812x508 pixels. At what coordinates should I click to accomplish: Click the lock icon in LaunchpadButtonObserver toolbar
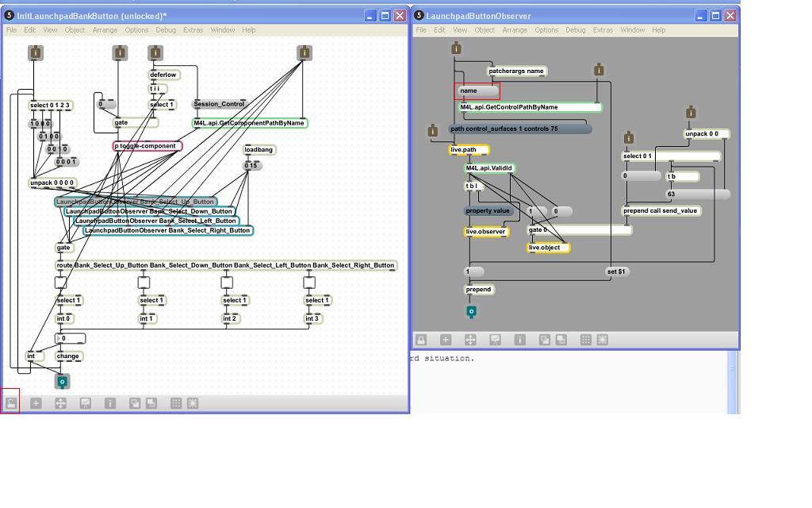point(421,340)
